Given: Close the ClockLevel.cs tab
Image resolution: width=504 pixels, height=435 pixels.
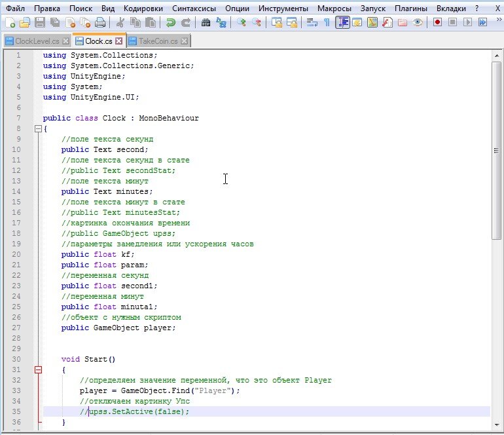Looking at the screenshot, I should (65, 41).
